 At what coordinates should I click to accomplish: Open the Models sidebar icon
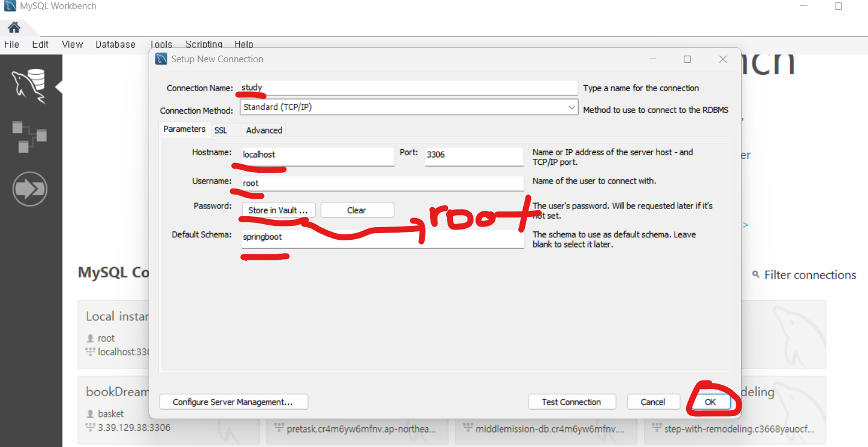(x=29, y=137)
